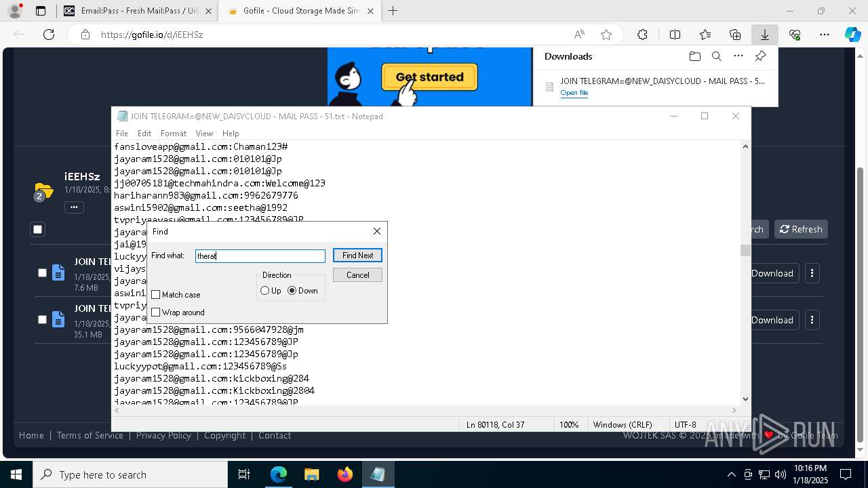The width and height of the screenshot is (868, 488).
Task: Tick the checkbox of the 7.6 MB file
Action: pyautogui.click(x=42, y=272)
